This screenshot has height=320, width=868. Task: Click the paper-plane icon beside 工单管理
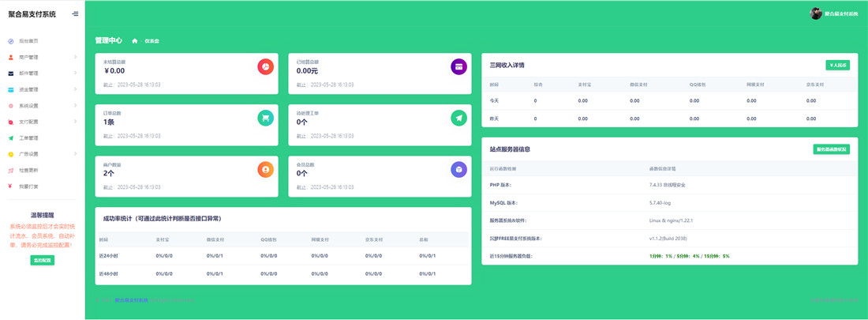point(10,137)
